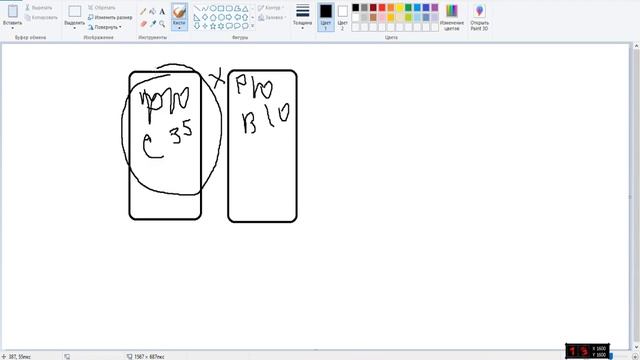Click the Кисти brush icon
Viewport: 640px width, 360px height.
pos(179,12)
